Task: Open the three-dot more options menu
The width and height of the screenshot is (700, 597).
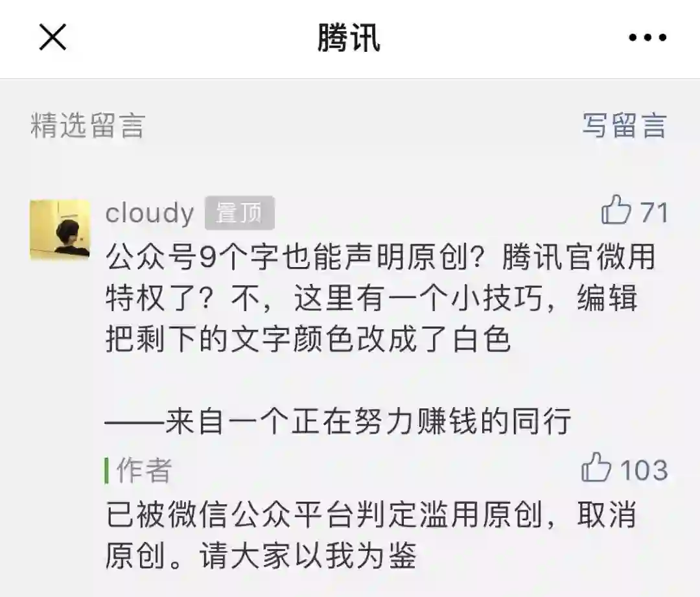Action: point(647,38)
